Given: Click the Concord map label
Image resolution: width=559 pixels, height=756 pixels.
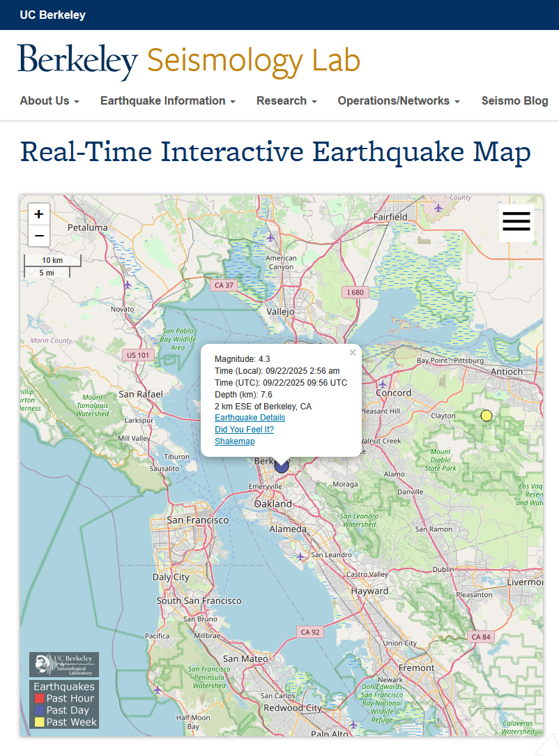Looking at the screenshot, I should [394, 393].
